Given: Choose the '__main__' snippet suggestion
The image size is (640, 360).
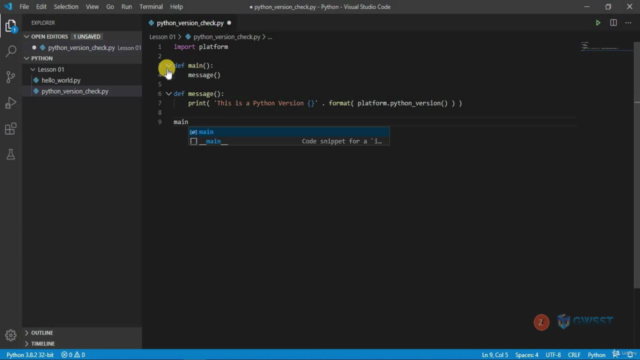Looking at the screenshot, I should [289, 141].
